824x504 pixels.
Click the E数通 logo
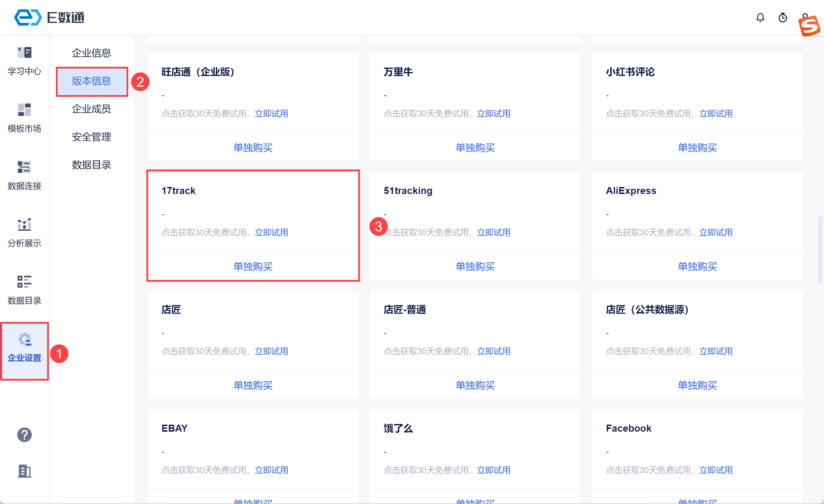pyautogui.click(x=49, y=17)
